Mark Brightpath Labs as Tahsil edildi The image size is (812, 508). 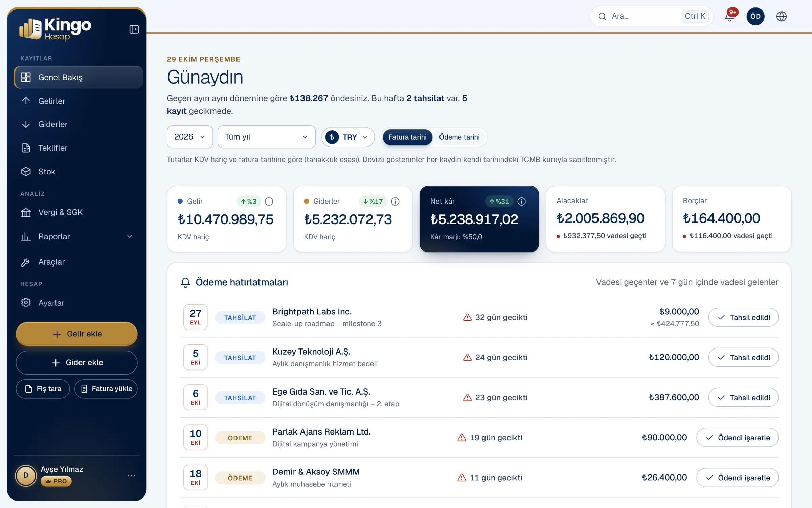click(x=743, y=317)
